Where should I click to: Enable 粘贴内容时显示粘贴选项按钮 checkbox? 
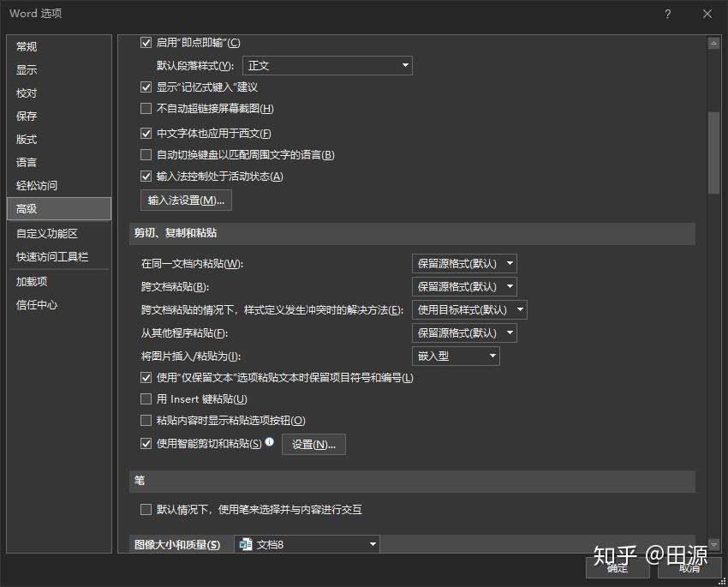pyautogui.click(x=146, y=420)
